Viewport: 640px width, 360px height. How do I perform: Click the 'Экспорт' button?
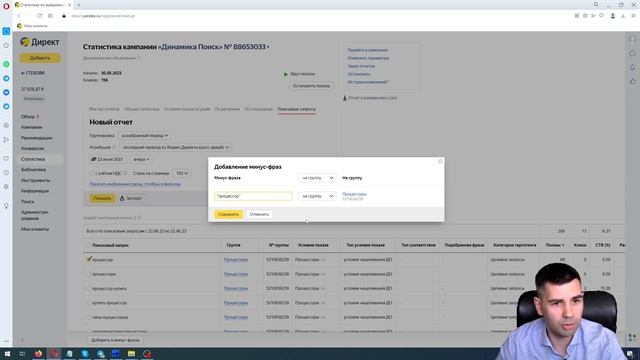pos(131,198)
